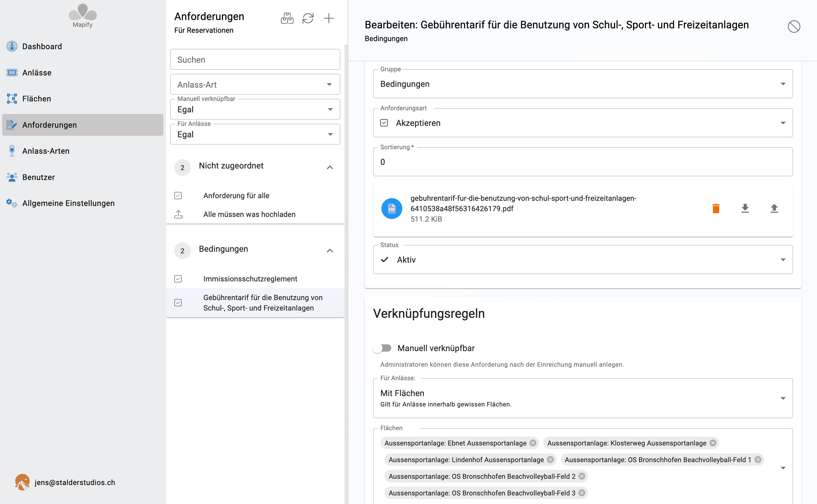Click the PDF file name gebuhrentarif-fur-die-benutzung
This screenshot has height=504, width=817.
pos(523,203)
